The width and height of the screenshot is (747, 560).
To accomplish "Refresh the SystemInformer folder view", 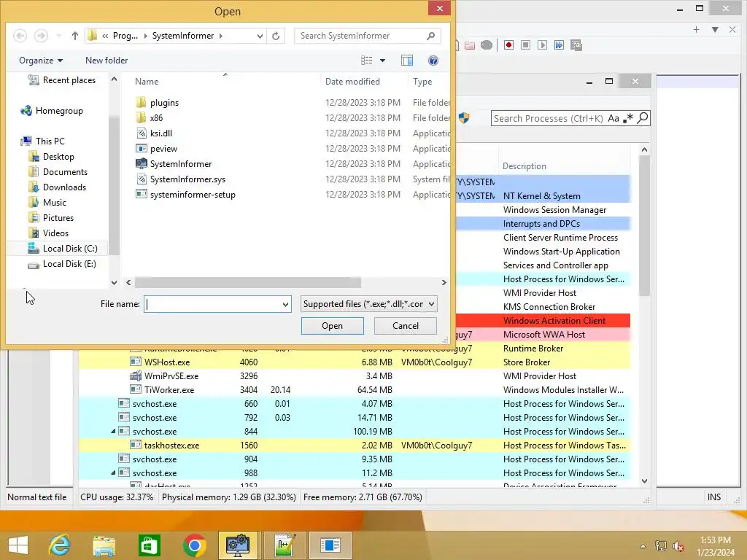I will click(x=276, y=36).
